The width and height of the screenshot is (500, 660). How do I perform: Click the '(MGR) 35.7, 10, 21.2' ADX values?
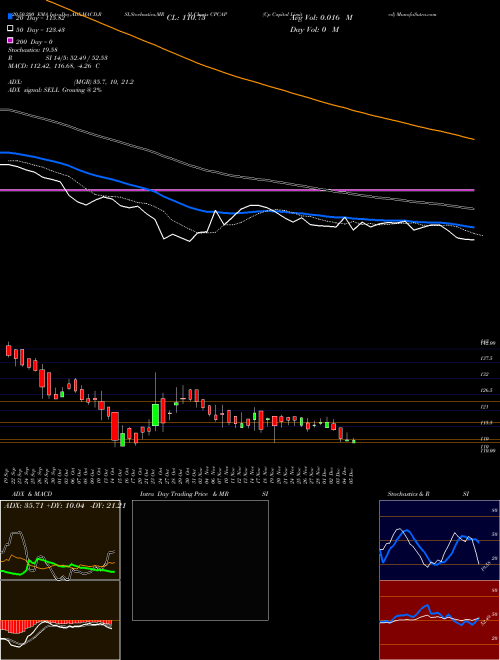coord(104,82)
